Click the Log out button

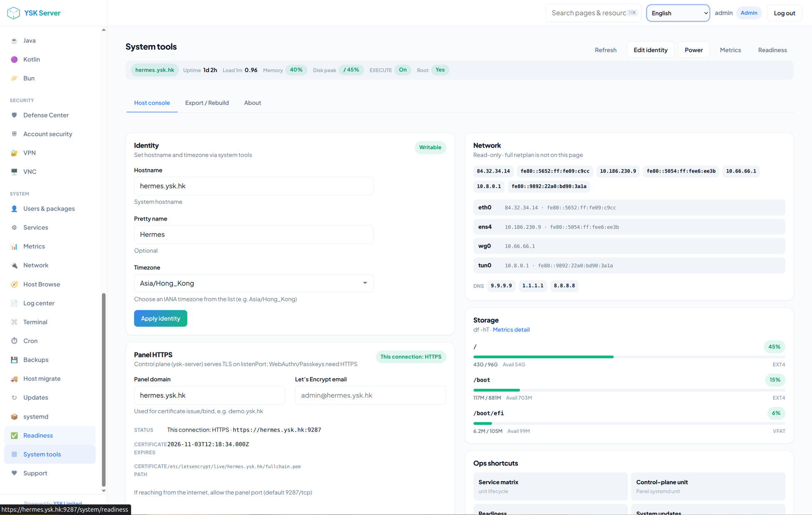click(x=784, y=13)
